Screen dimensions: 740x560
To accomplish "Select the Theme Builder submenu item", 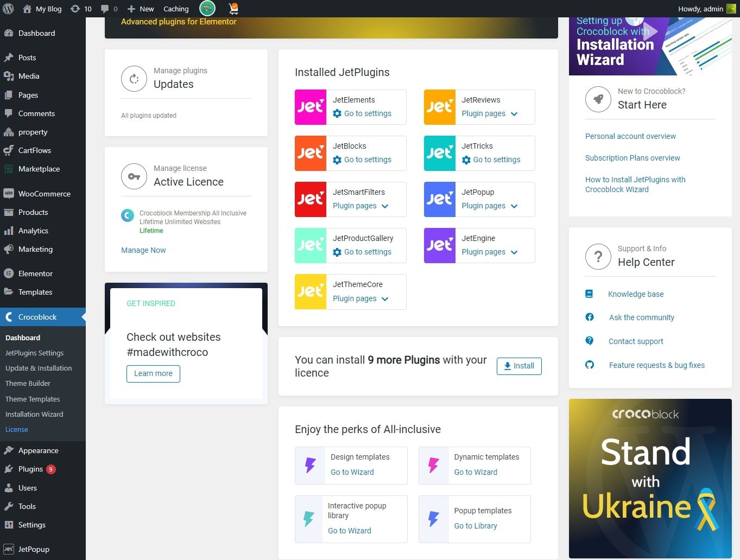I will pos(28,383).
